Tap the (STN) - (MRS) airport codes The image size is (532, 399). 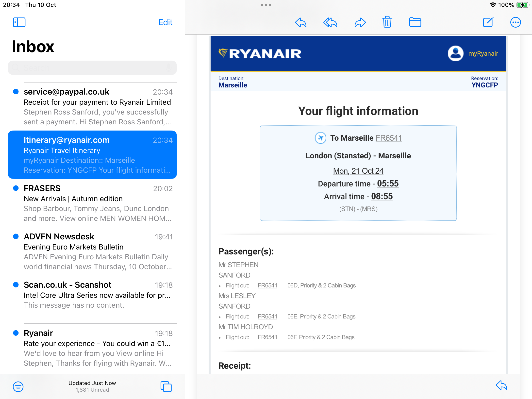click(x=358, y=209)
